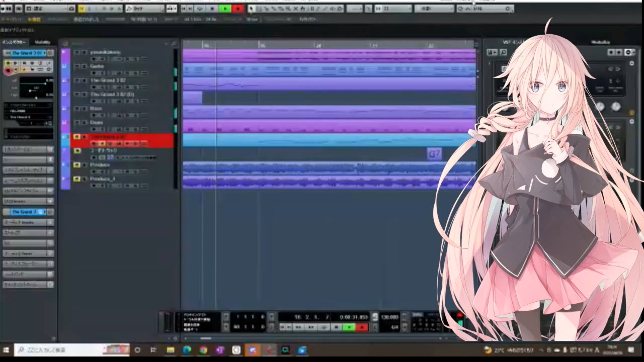Screen dimensions: 644x362
Task: Click the Windows taskbar search box
Action: 72,350
